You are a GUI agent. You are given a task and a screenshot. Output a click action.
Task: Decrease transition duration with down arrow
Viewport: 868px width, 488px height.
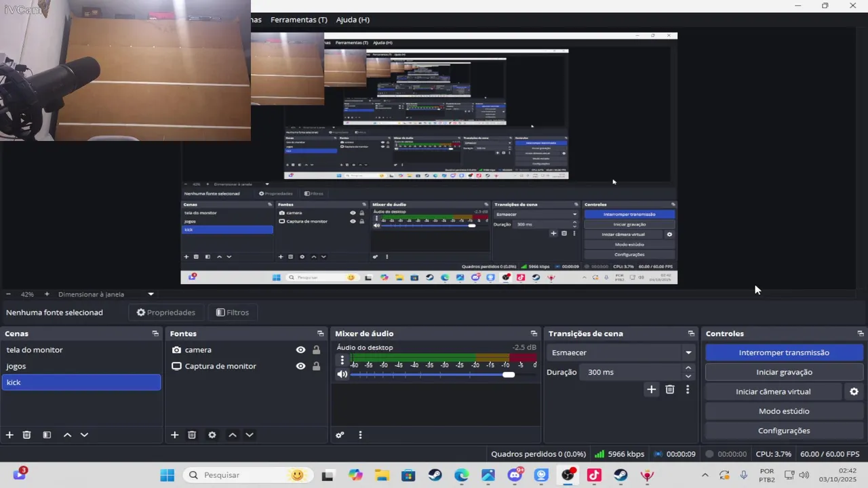coord(688,376)
